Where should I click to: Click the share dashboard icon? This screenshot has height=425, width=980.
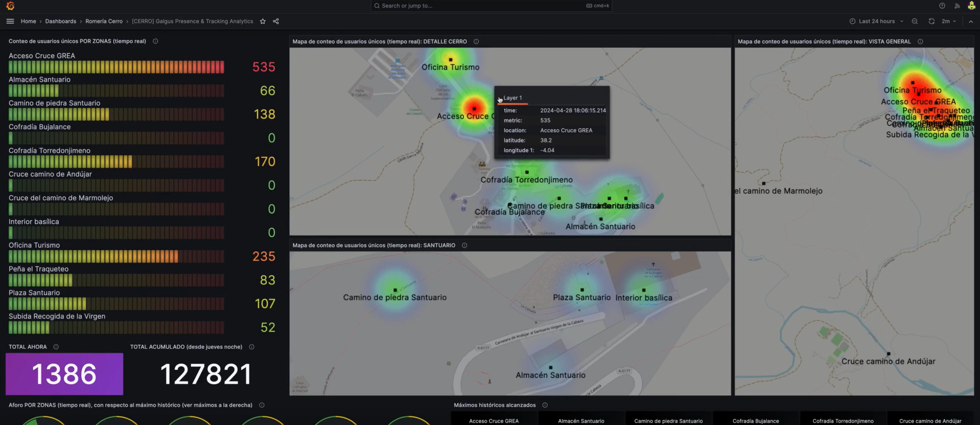click(276, 21)
